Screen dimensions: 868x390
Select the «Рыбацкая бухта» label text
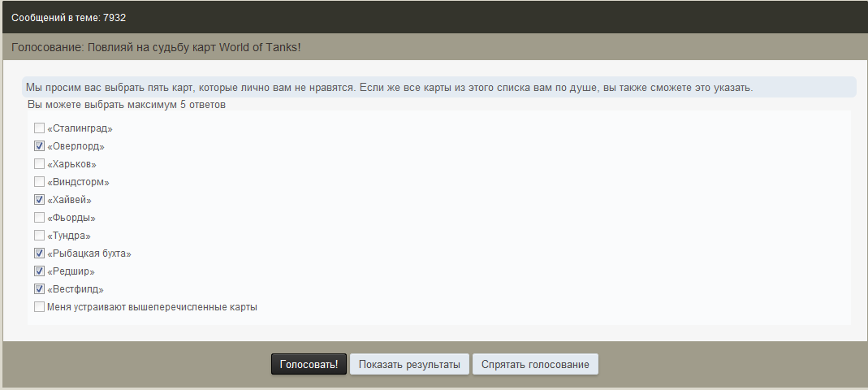(89, 253)
